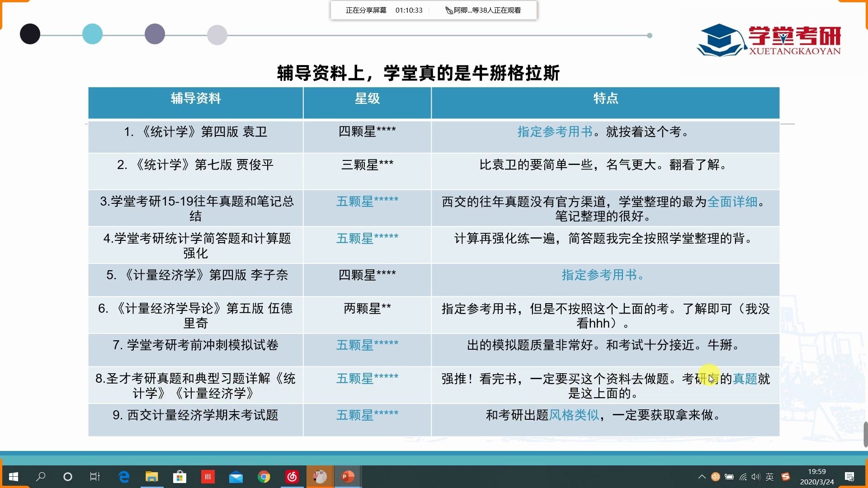The height and width of the screenshot is (488, 868).
Task: Switch to PowerPoint in the taskbar
Action: click(x=348, y=477)
